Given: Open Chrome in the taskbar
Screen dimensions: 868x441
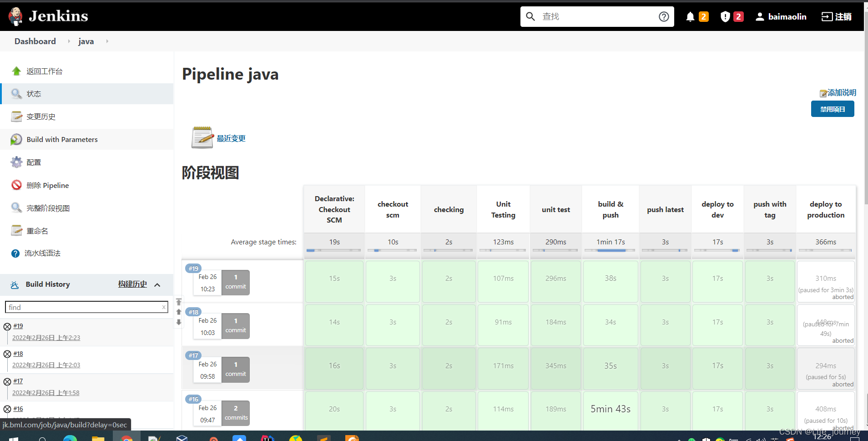Looking at the screenshot, I should point(126,437).
